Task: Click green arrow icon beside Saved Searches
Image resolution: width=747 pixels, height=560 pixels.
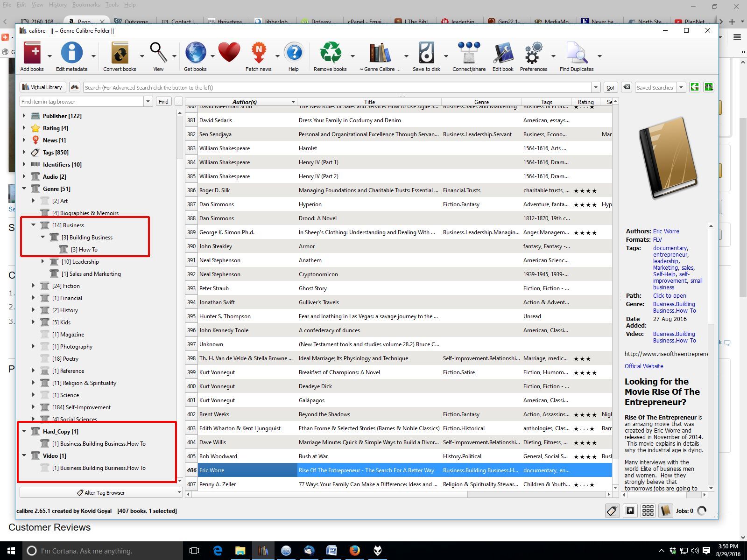Action: pyautogui.click(x=695, y=87)
